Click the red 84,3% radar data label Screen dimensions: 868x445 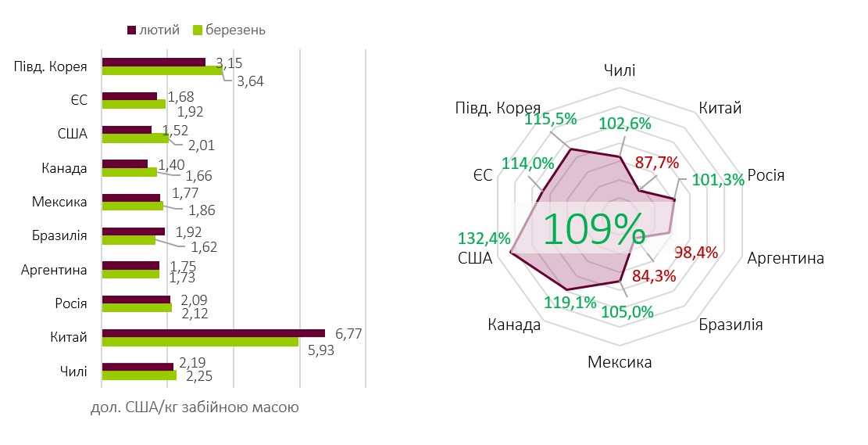pyautogui.click(x=653, y=275)
